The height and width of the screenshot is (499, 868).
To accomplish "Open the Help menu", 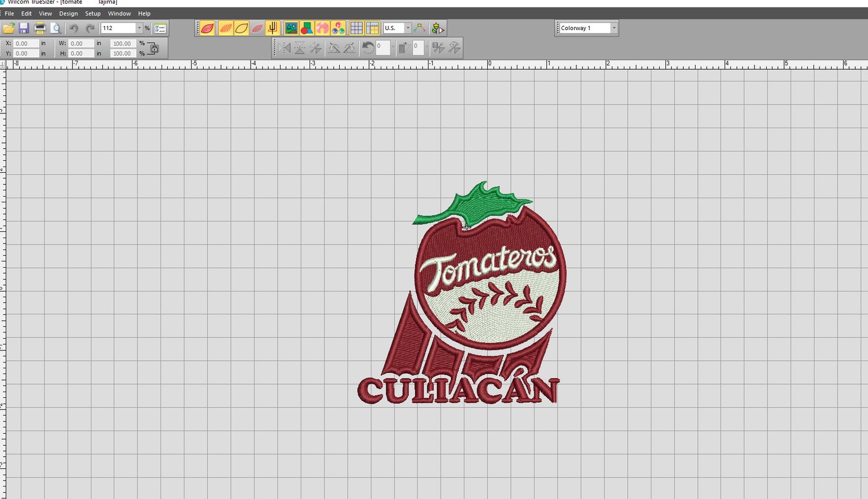I will pos(144,13).
